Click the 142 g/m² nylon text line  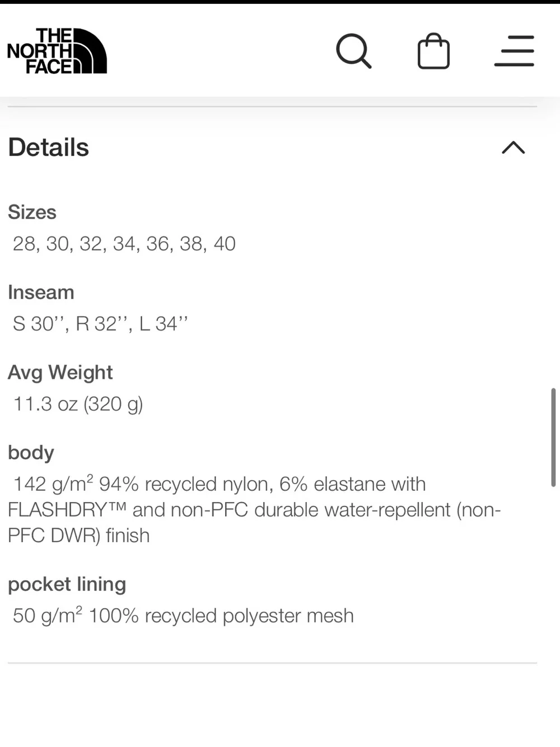pyautogui.click(x=220, y=484)
